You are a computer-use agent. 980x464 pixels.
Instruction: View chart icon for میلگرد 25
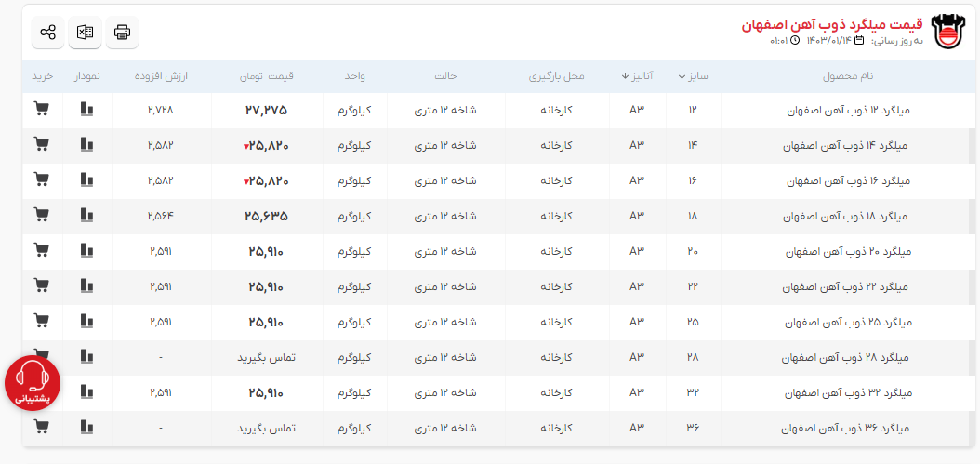(x=87, y=322)
